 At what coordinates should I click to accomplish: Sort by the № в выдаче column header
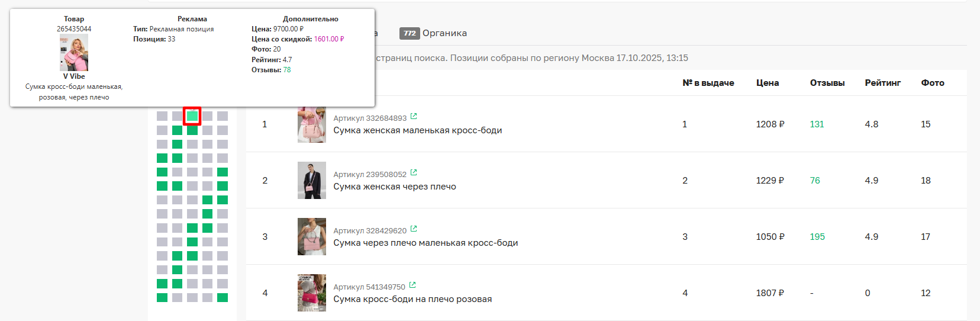(708, 83)
